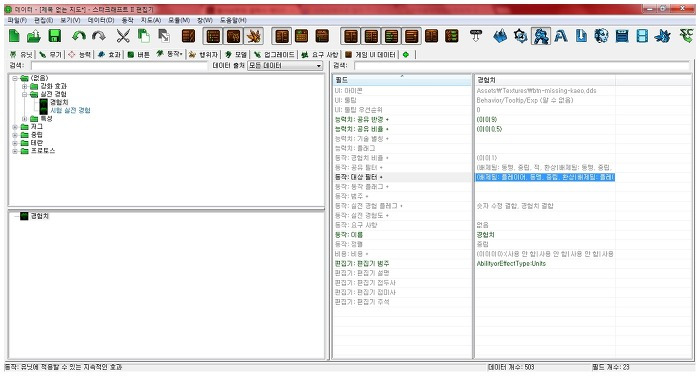Select 경험치 item in upper tree
700x376 pixels.
(58, 102)
